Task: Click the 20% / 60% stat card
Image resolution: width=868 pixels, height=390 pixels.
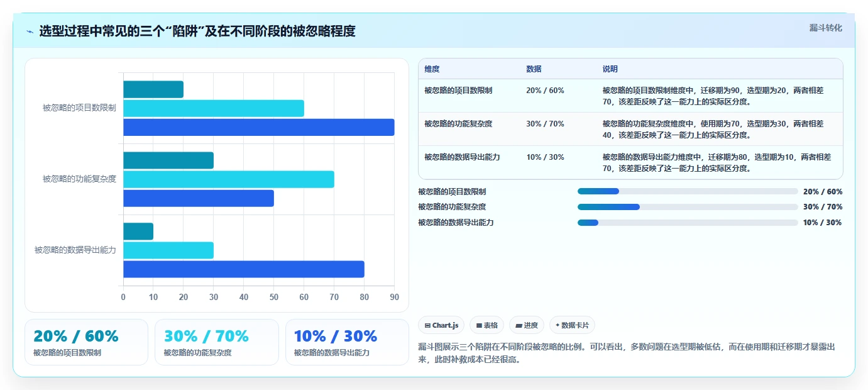Action: [86, 342]
